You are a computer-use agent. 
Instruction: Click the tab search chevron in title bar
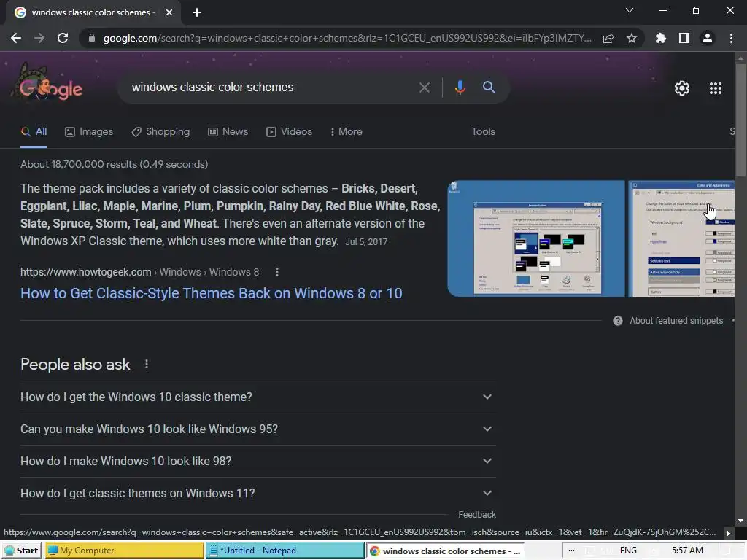pos(630,10)
